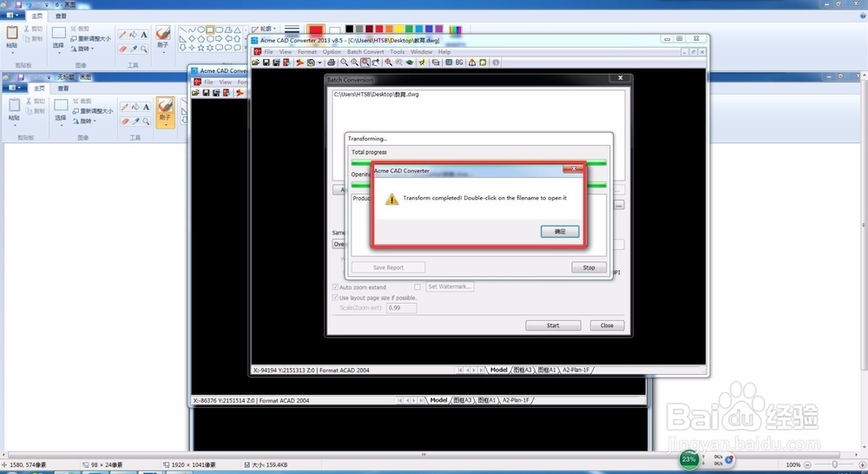
Task: Click 确定 in the Transform completed dialog
Action: coord(560,232)
